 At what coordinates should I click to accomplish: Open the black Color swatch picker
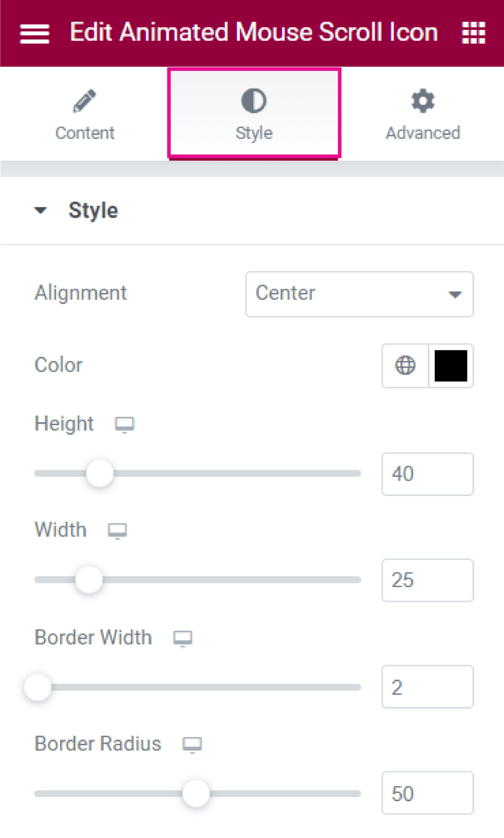(451, 365)
